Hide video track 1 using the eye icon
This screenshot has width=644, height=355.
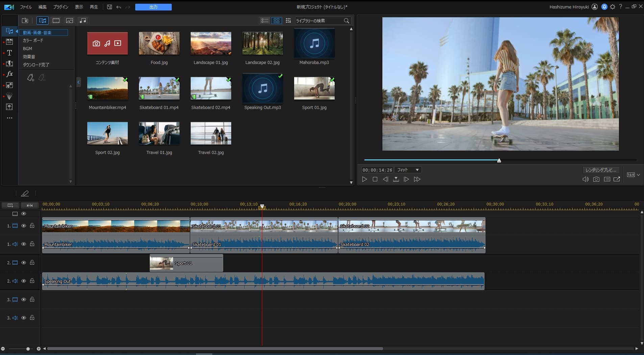pyautogui.click(x=24, y=226)
